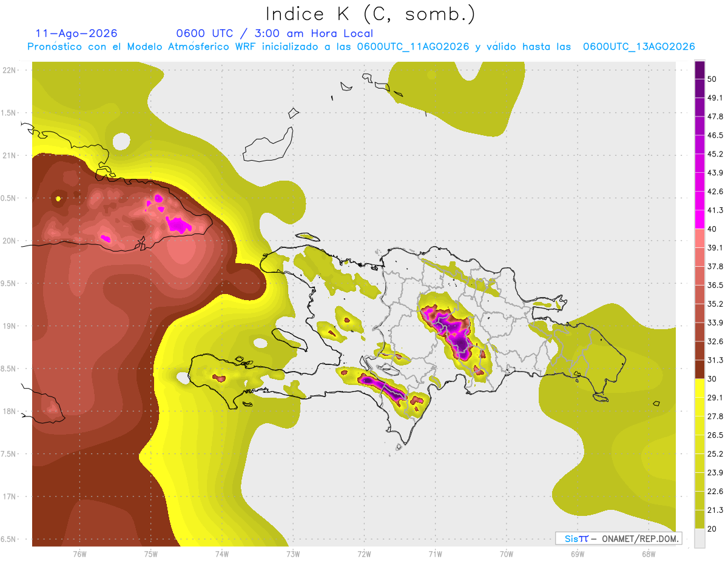Click the darkest purple swatch above 50 on colorbar
Screen dimensions: 728x562
[x=700, y=70]
